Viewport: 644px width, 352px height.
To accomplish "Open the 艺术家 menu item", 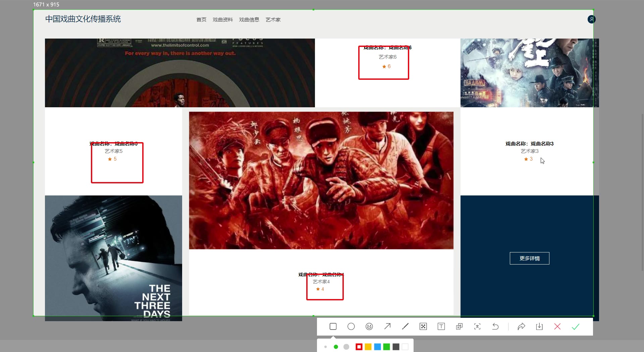I will tap(273, 20).
